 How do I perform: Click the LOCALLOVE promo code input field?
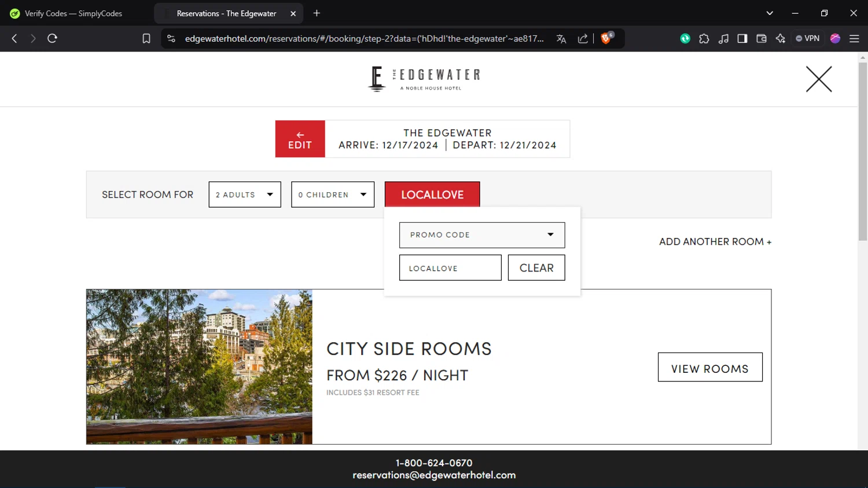point(450,268)
